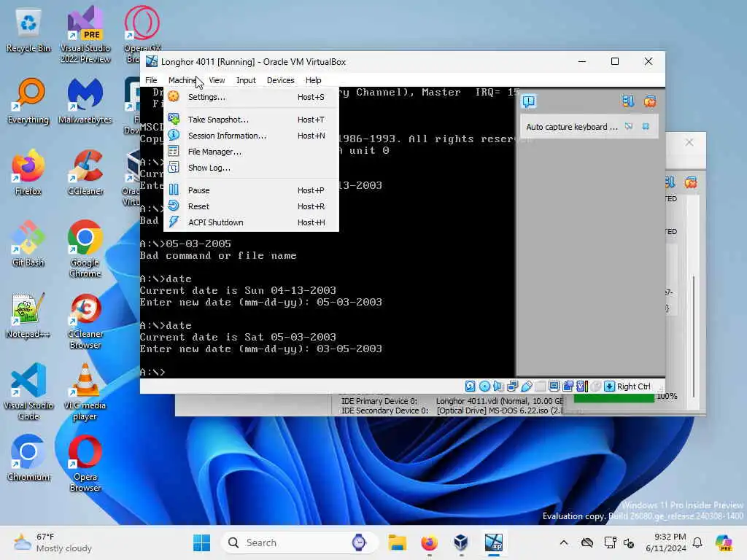Click the Auto capture keyboard notification text
This screenshot has width=747, height=560.
572,127
